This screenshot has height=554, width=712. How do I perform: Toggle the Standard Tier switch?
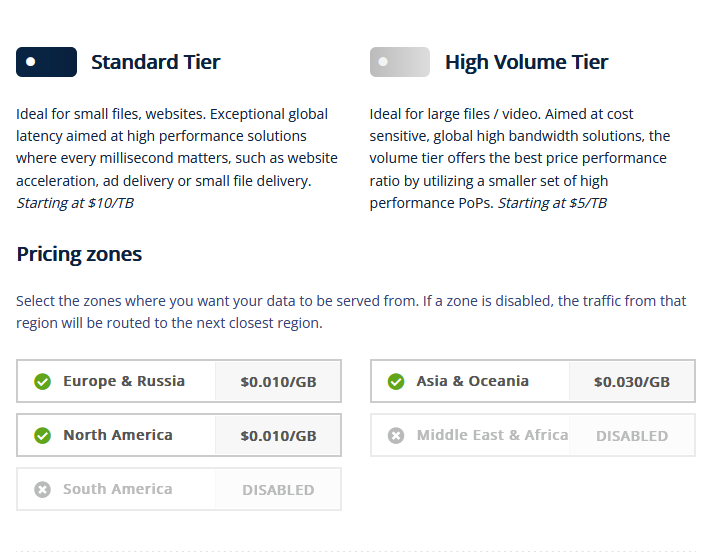tap(46, 62)
